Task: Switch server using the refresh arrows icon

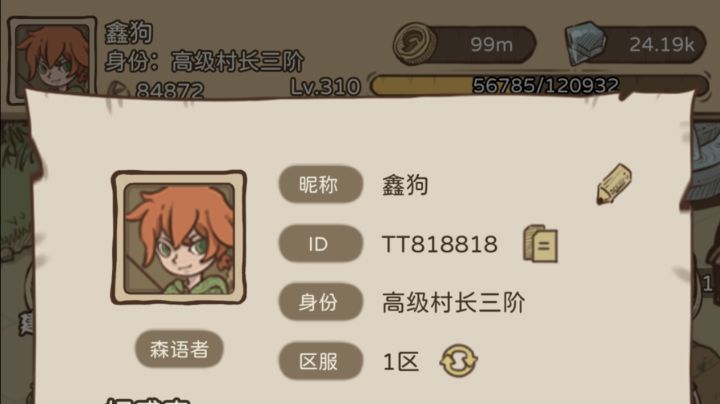Action: click(x=458, y=361)
